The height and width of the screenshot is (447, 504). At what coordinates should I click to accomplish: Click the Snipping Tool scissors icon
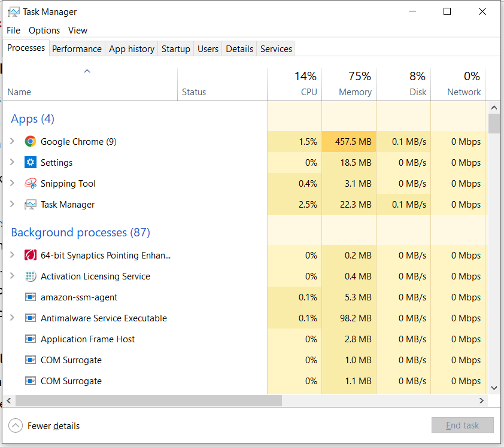31,184
